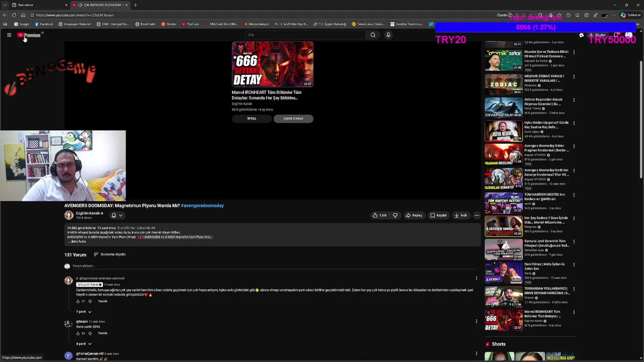This screenshot has height=362, width=644.
Task: Open the 'Sıralama ölçütü' sort dropdown
Action: [x=110, y=254]
